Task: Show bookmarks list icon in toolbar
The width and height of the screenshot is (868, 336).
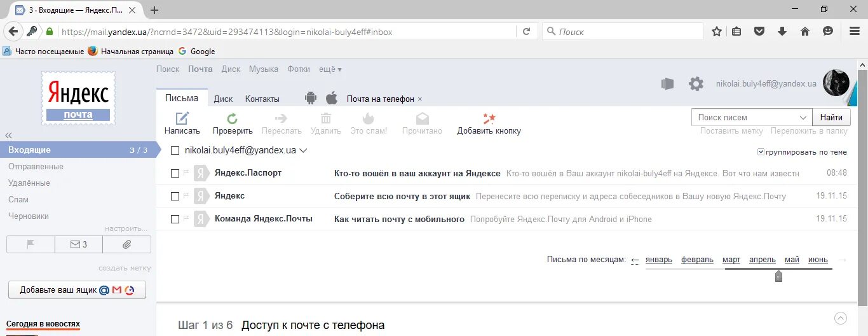Action: point(737,31)
